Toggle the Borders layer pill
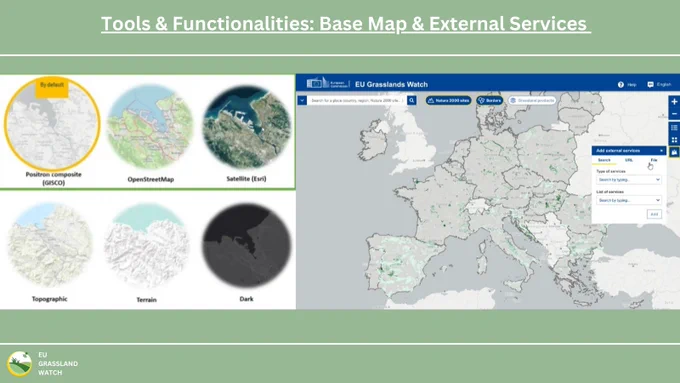This screenshot has height=383, width=680. point(490,100)
